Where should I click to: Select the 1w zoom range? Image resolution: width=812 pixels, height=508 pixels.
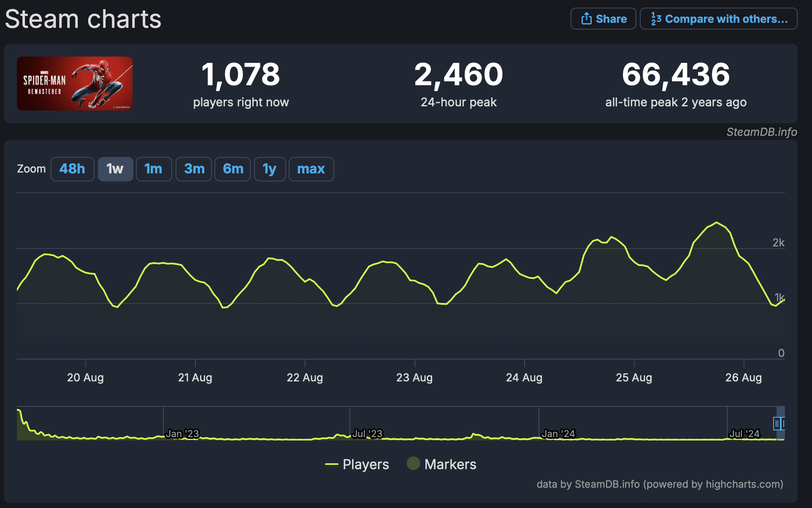tap(115, 169)
